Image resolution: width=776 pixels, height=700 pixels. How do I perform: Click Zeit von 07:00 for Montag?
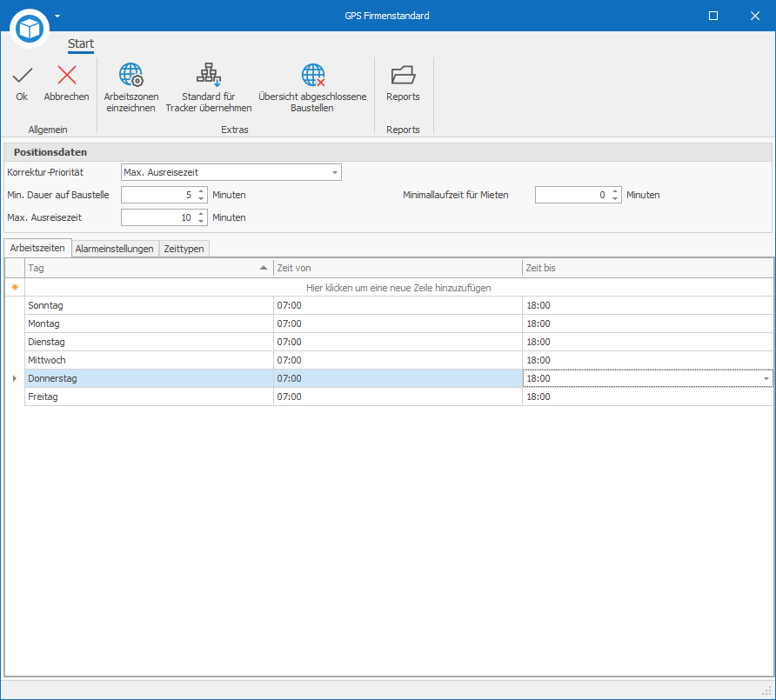(x=398, y=323)
